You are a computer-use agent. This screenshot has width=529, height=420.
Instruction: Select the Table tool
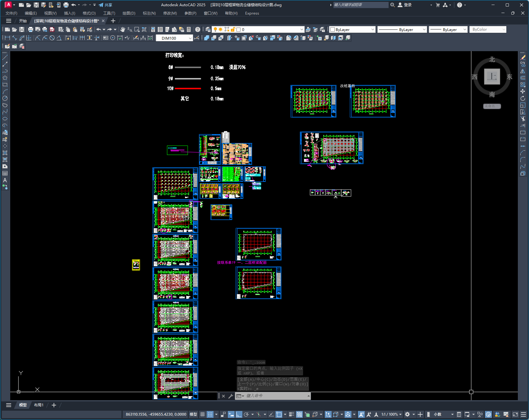click(x=5, y=173)
